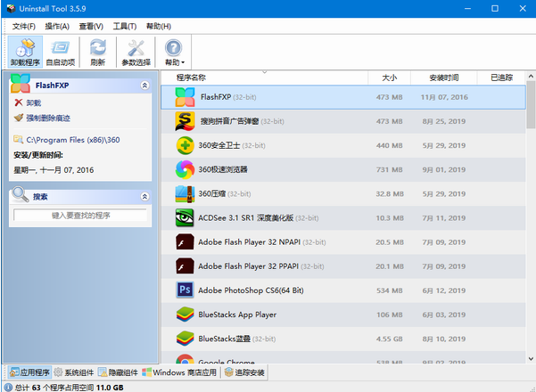The height and width of the screenshot is (392, 536).
Task: Collapse the FlashFXP details panel
Action: click(x=144, y=86)
